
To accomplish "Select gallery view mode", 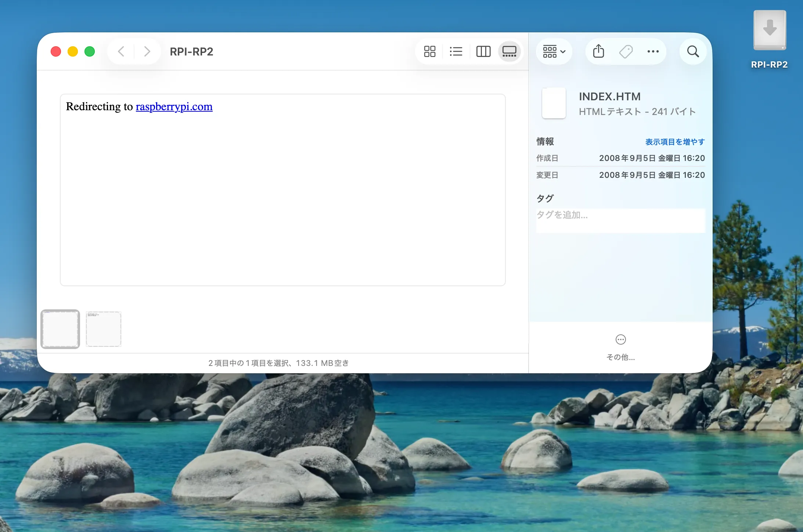I will pyautogui.click(x=509, y=51).
